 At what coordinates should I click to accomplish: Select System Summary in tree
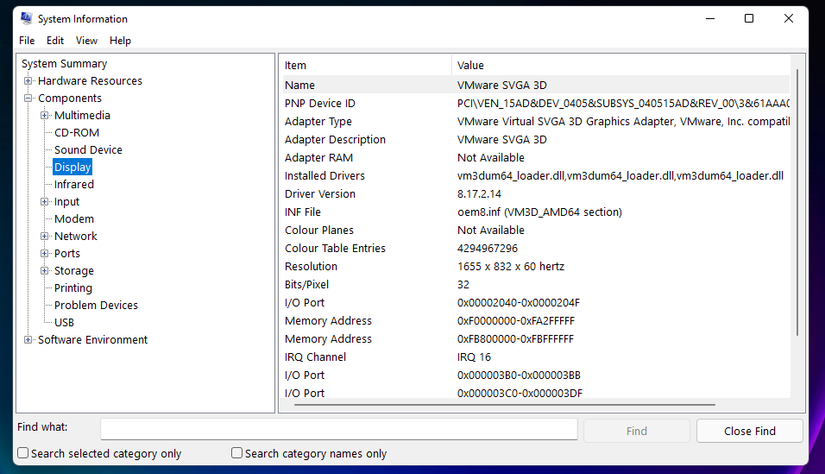64,64
